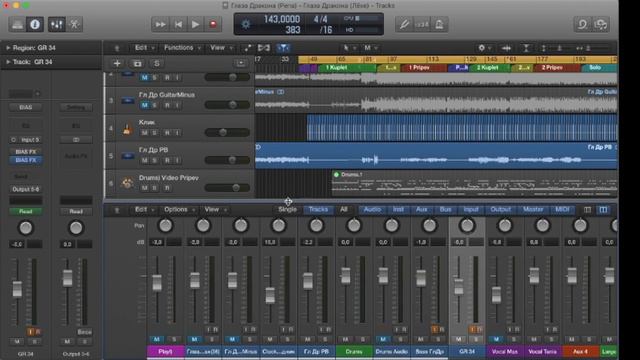Open the LCD display gear menu
Image resolution: width=640 pixels, height=360 pixels.
point(246,24)
